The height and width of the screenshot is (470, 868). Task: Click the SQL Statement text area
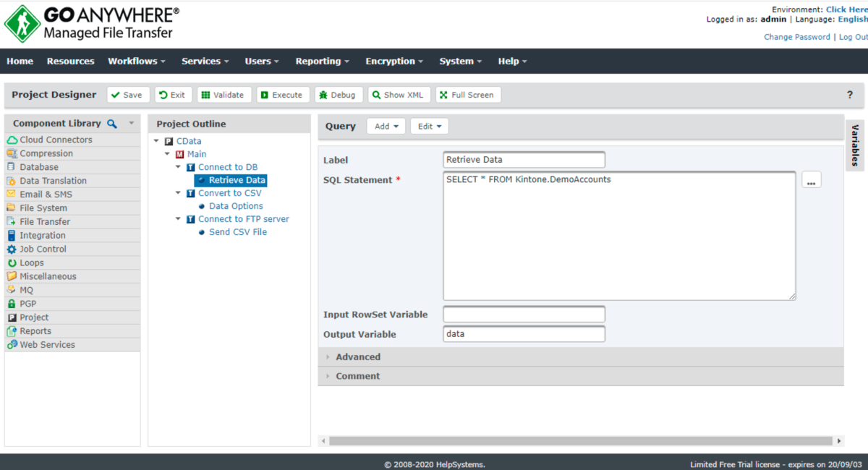coord(619,236)
